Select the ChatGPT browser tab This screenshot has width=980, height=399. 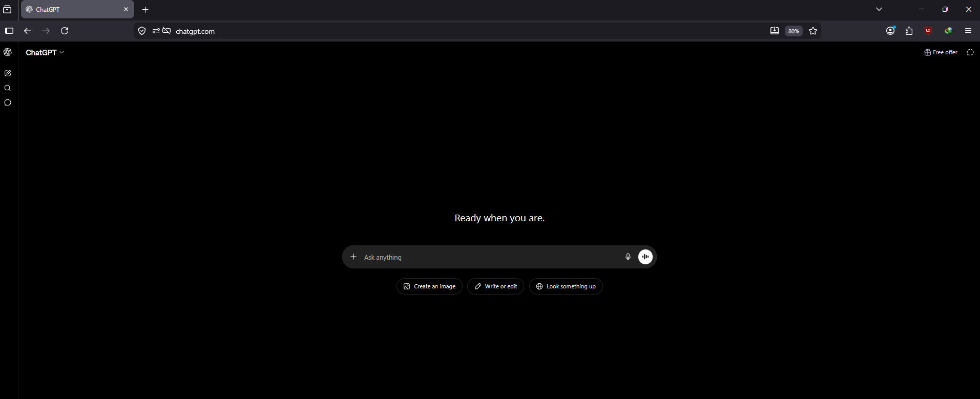pos(77,9)
